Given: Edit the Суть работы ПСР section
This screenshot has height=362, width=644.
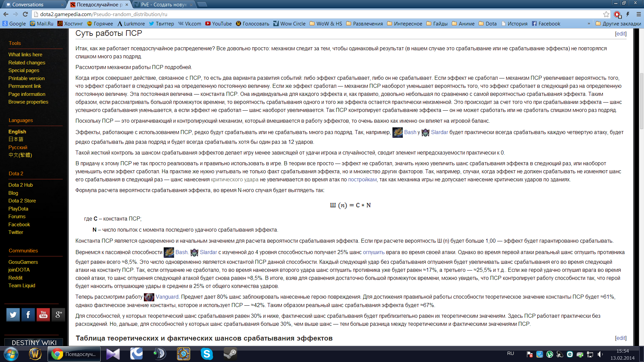Looking at the screenshot, I should [621, 34].
